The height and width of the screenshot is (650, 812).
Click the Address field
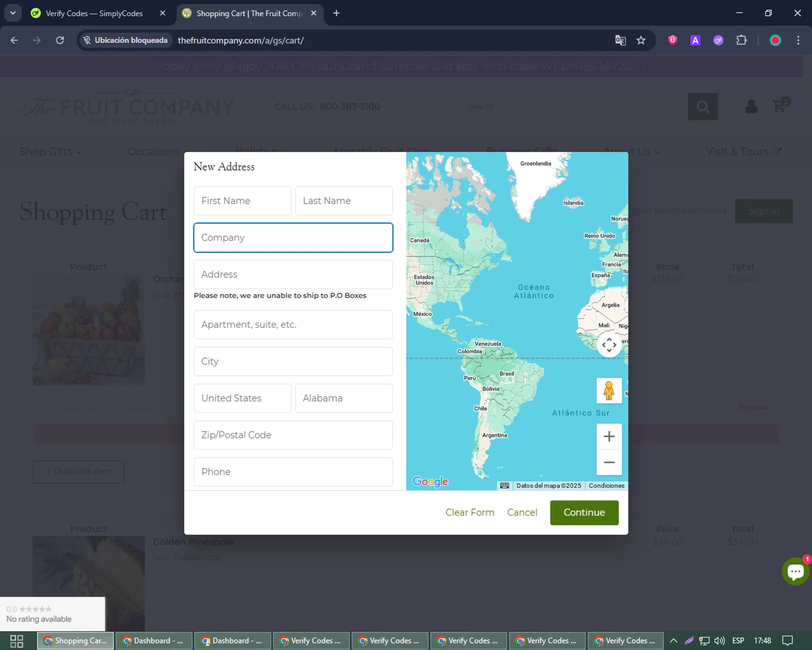(x=293, y=275)
